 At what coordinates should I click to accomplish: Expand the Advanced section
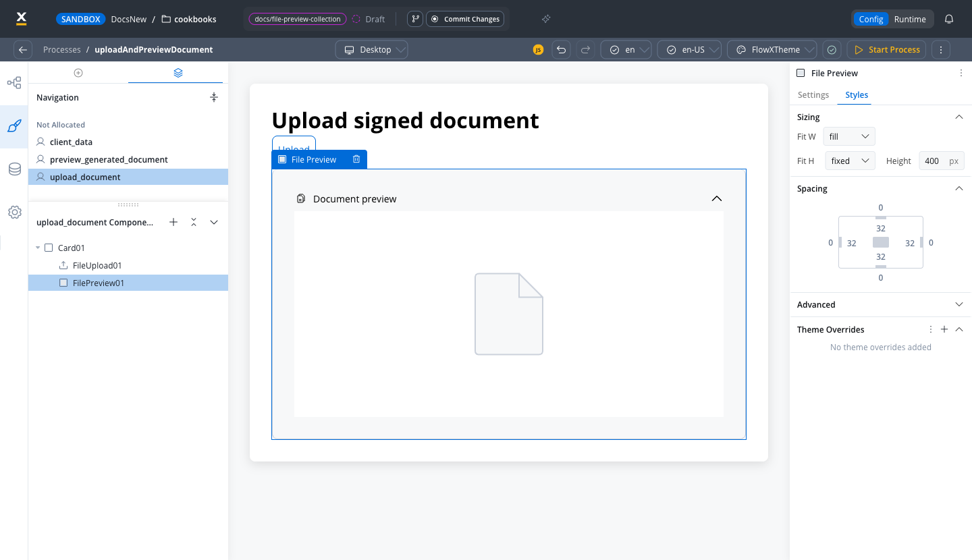[x=959, y=304]
